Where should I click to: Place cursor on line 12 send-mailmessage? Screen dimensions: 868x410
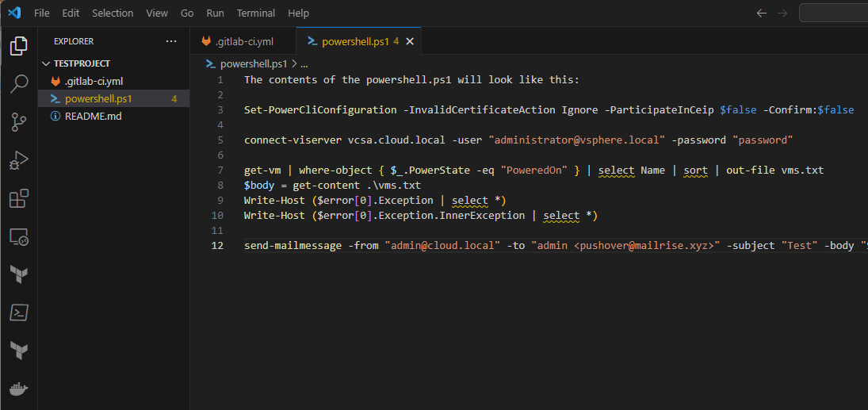click(x=295, y=245)
